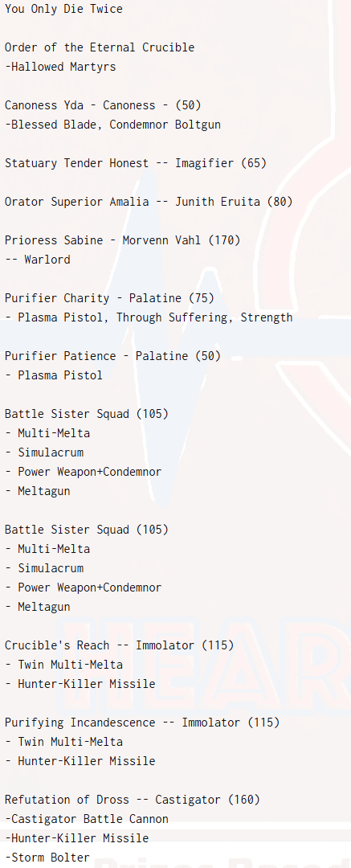The width and height of the screenshot is (351, 868).
Task: Select the Order of the Eternal Crucible line
Action: pyautogui.click(x=100, y=47)
